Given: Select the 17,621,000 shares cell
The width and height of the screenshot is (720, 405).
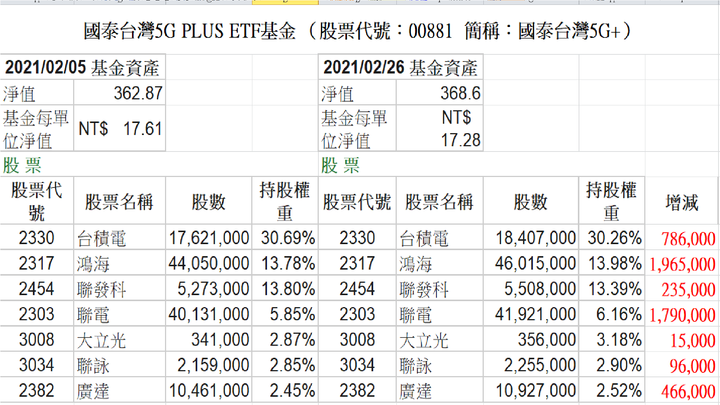Looking at the screenshot, I should click(208, 238).
